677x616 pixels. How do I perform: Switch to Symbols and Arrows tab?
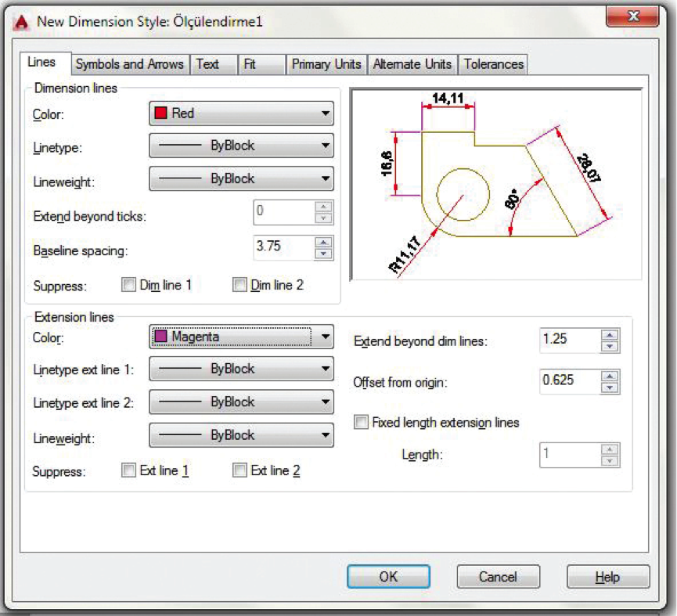tap(129, 64)
